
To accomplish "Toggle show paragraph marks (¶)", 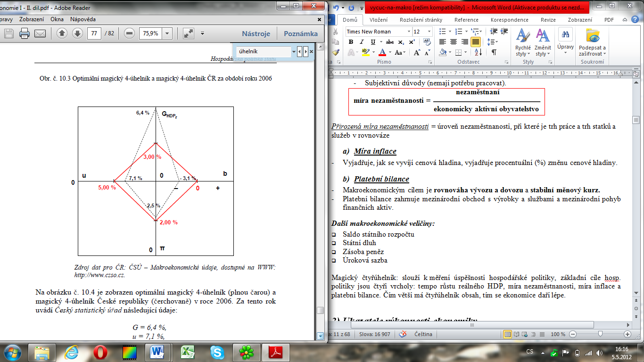I will 494,52.
